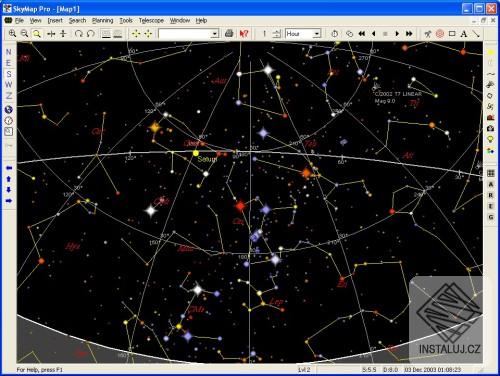The image size is (500, 376).
Task: Click the zoom in magnifier icon
Action: (x=13, y=34)
